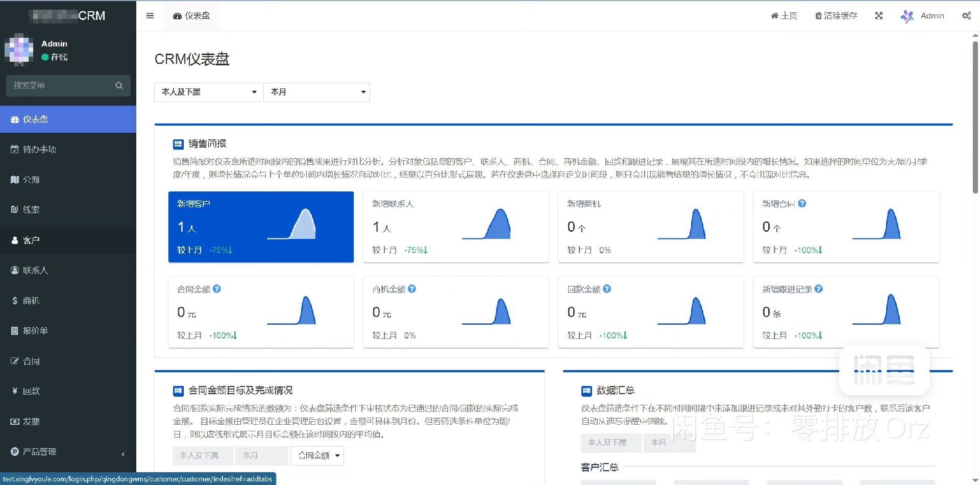Open the settings gears icon at top right

[x=966, y=16]
